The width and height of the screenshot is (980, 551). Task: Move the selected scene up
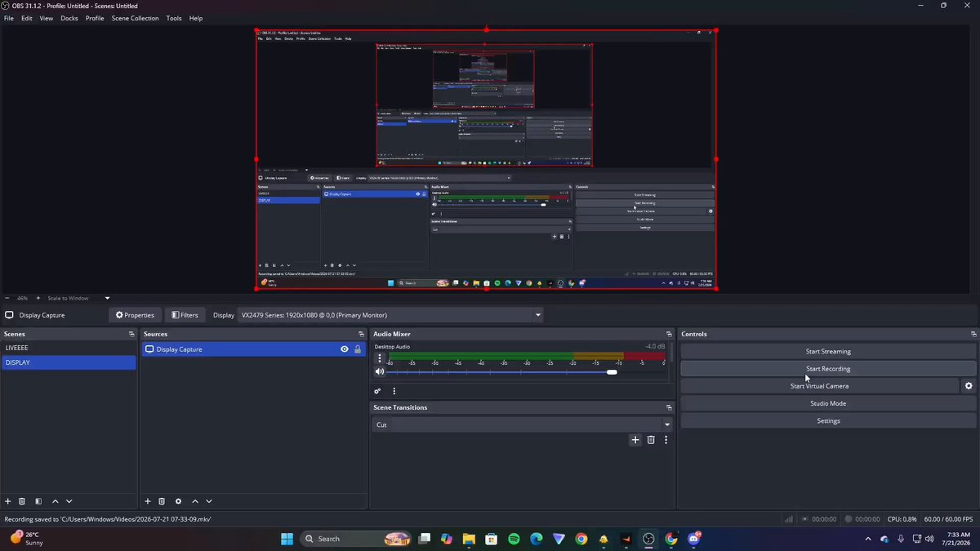56,501
